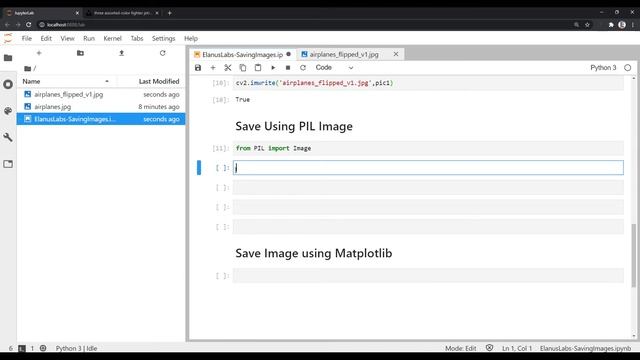Image resolution: width=640 pixels, height=360 pixels.
Task: Save the notebook with disk icon
Action: point(198,68)
